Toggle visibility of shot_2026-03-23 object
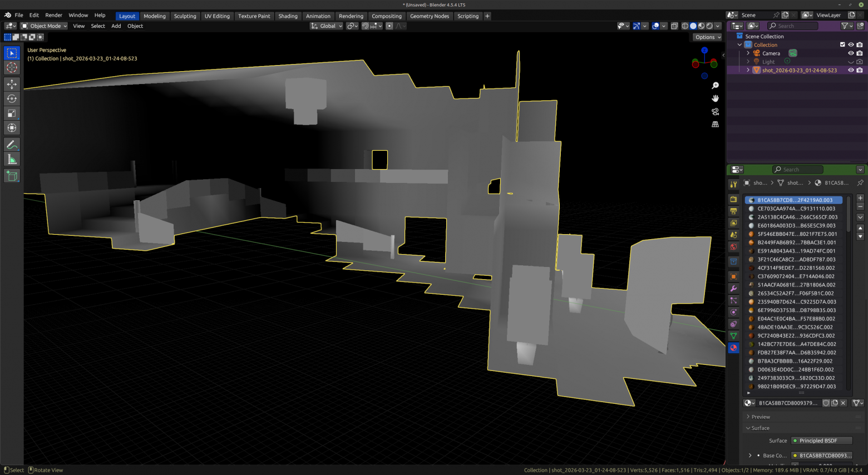Viewport: 868px width, 475px height. point(851,70)
